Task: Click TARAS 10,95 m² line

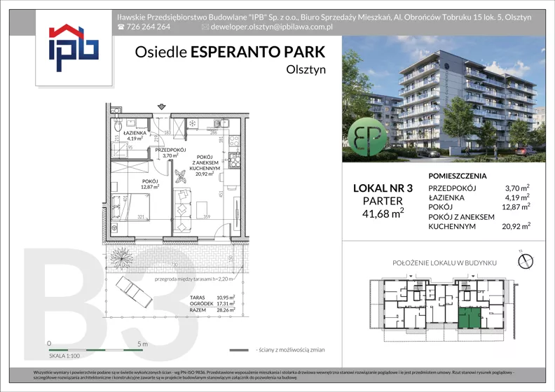Action: (212, 297)
